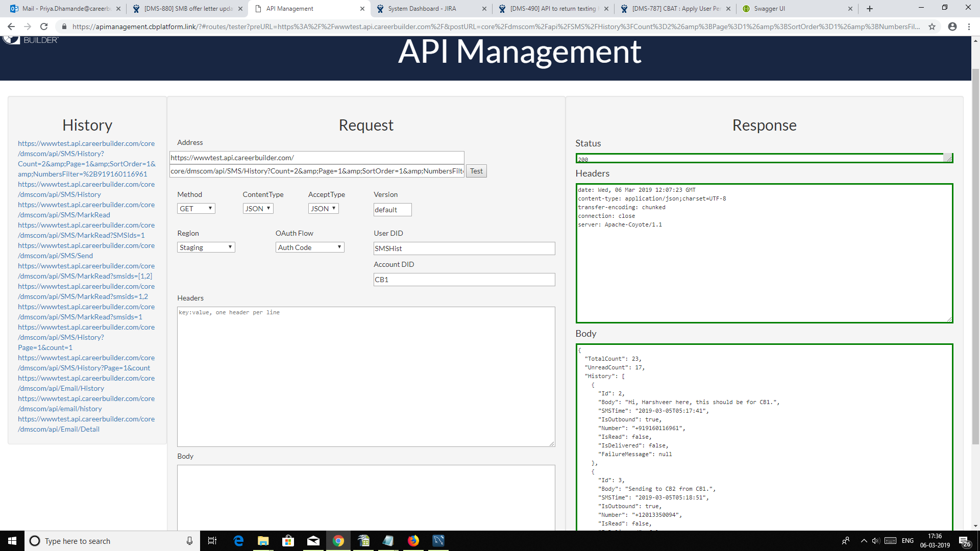The width and height of the screenshot is (980, 551).
Task: Launch Firefox from the taskbar
Action: pos(413,541)
